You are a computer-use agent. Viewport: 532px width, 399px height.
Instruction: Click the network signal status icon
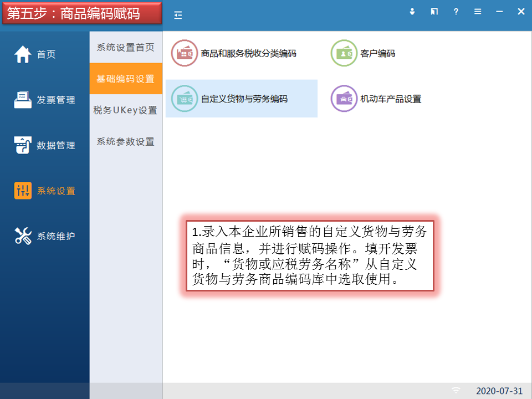coord(456,391)
